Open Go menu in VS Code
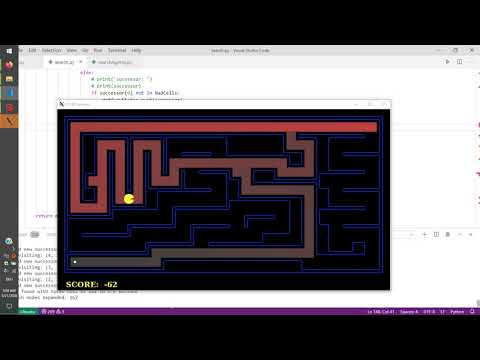Image resolution: width=480 pixels, height=360 pixels. click(x=85, y=50)
